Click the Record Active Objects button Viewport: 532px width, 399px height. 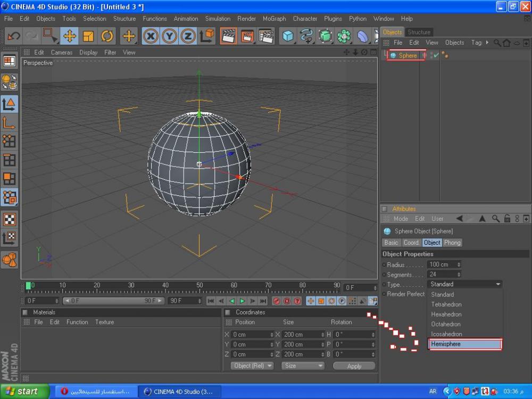[277, 301]
